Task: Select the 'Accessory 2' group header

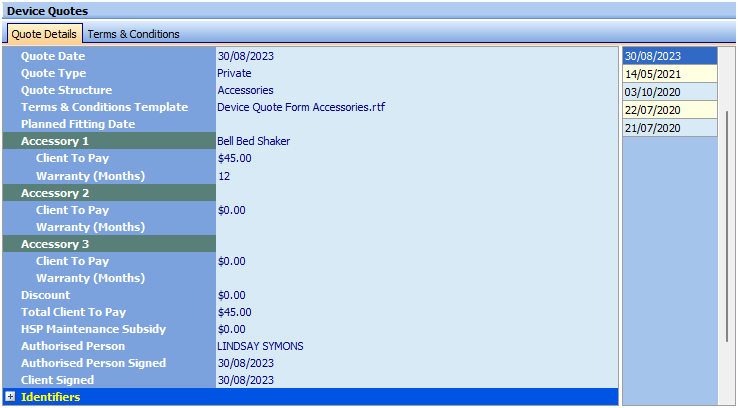Action: (109, 193)
